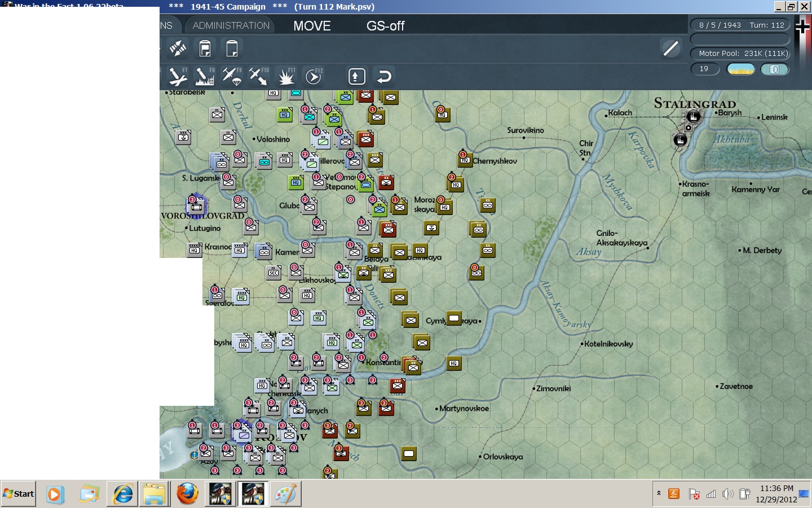The height and width of the screenshot is (508, 812).
Task: Select the yellow HQ unit east of Konstantinovsk
Action: pos(454,363)
